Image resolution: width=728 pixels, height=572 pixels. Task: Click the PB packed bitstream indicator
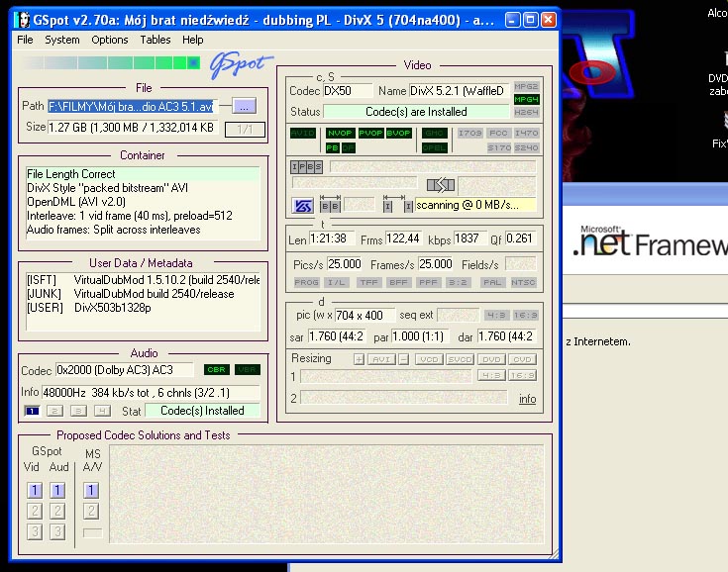click(333, 148)
